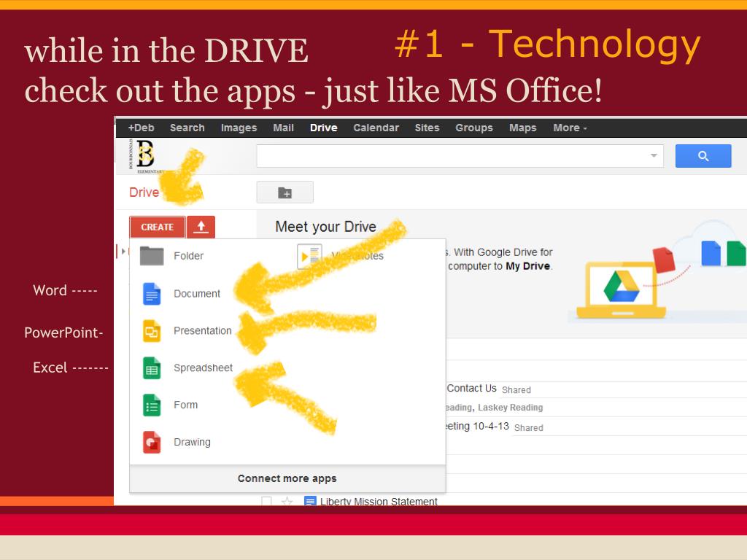Choose Form label in create menu
This screenshot has height=560, width=747.
(x=185, y=405)
